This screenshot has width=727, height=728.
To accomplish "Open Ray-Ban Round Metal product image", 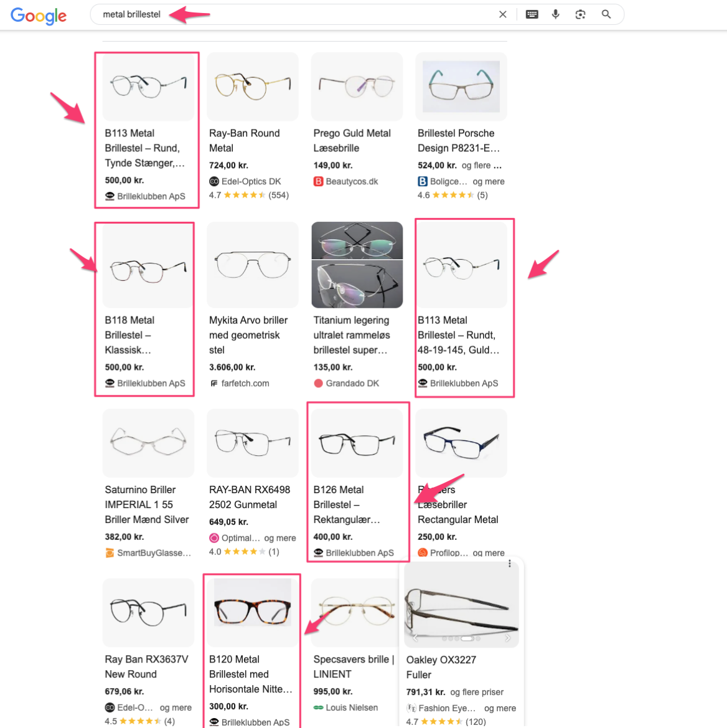I will 252,87.
